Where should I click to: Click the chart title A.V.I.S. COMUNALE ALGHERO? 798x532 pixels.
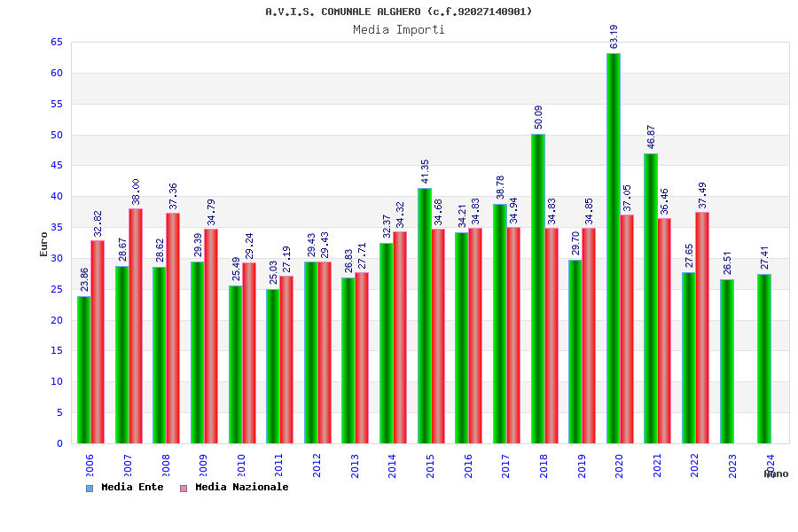398,12
